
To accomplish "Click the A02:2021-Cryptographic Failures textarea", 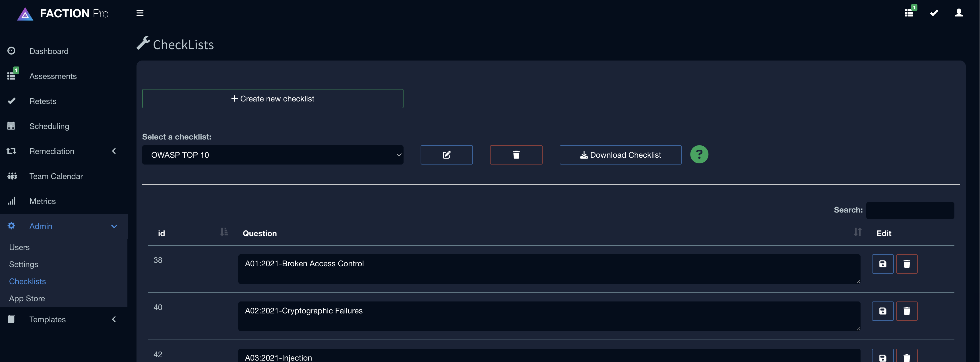I will tap(549, 316).
